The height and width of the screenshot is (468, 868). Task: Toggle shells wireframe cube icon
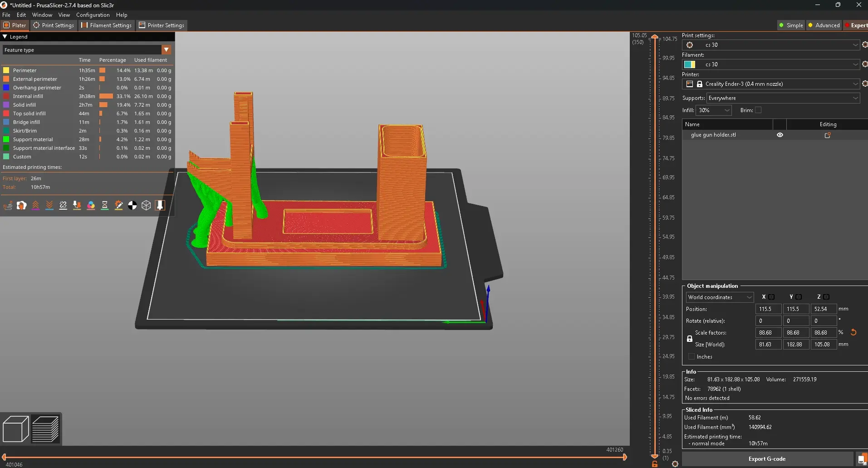pyautogui.click(x=146, y=206)
